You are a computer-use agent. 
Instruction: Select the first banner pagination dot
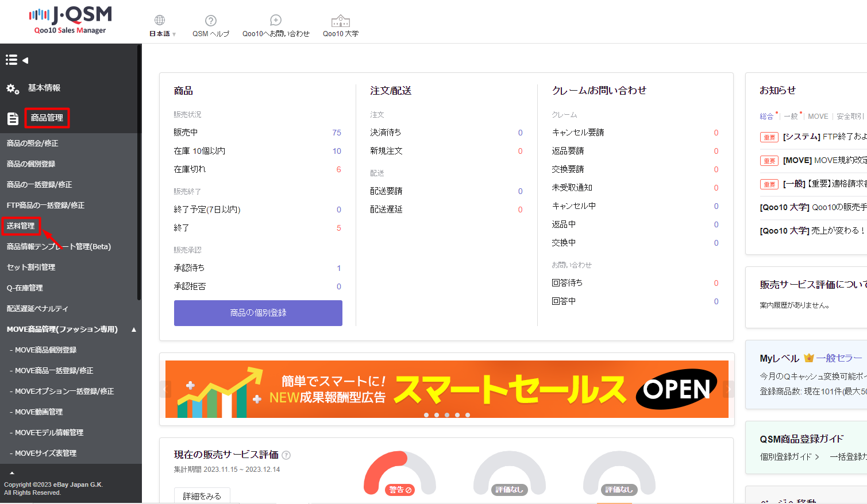tap(426, 414)
